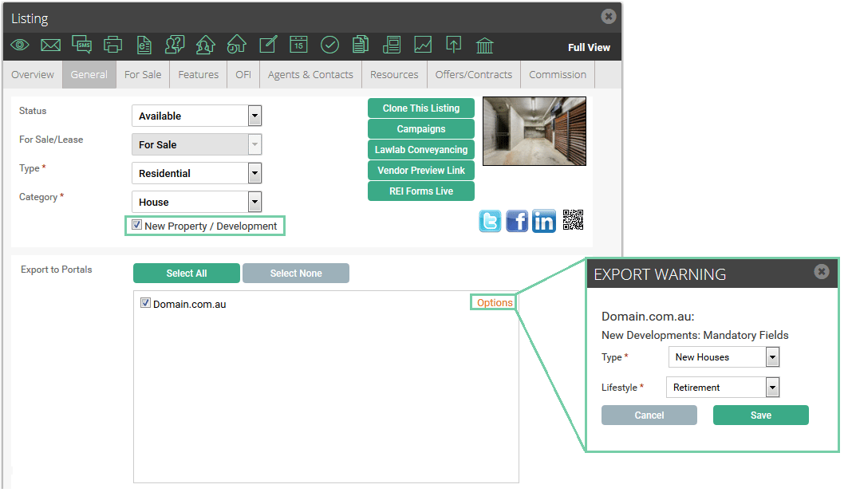This screenshot has height=504, width=852.
Task: Switch to the Features tab
Action: [199, 74]
